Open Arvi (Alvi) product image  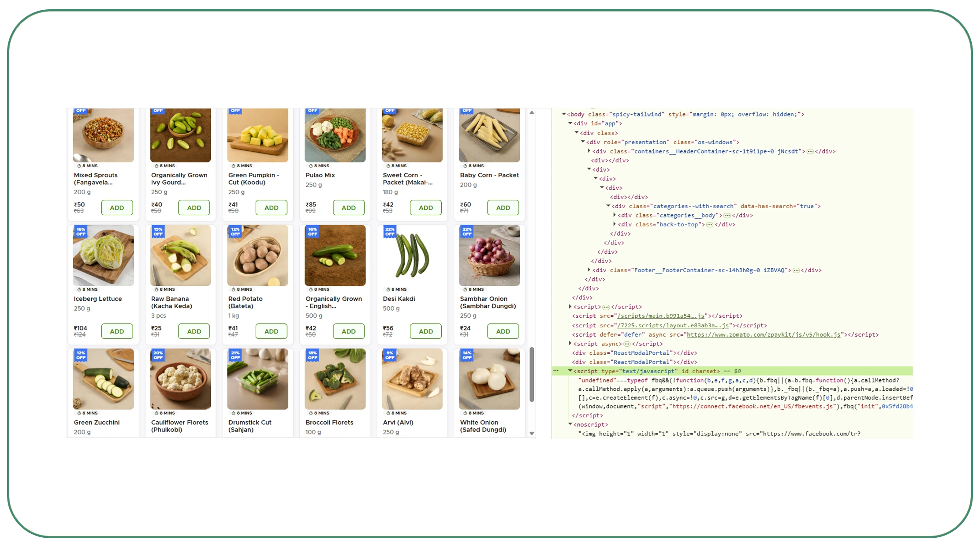[x=412, y=379]
